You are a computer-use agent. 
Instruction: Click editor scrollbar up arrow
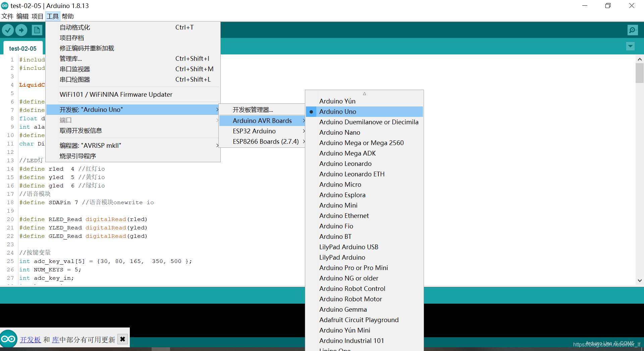[640, 59]
